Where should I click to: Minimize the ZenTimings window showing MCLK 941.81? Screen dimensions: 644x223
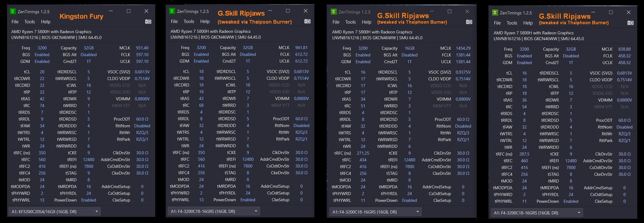pos(270,11)
